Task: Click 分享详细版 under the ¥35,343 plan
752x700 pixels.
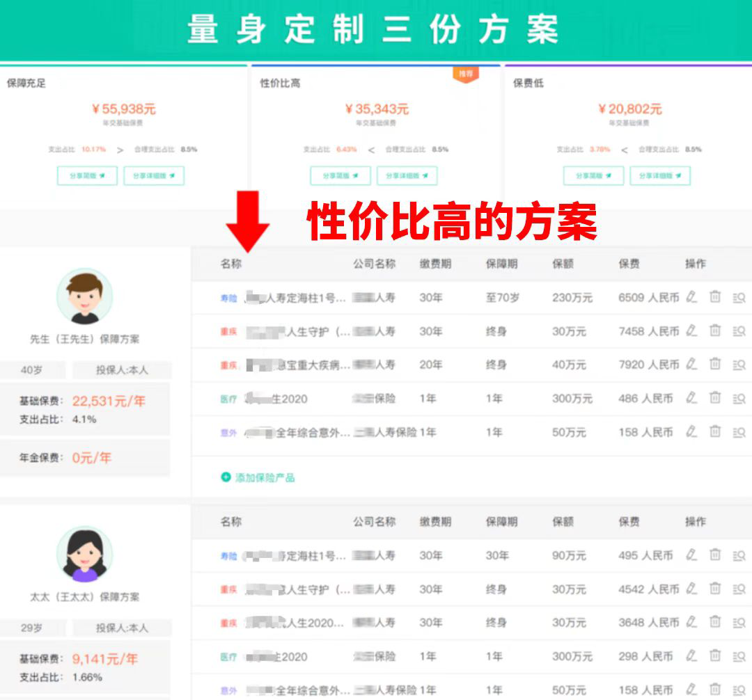Action: [x=407, y=175]
